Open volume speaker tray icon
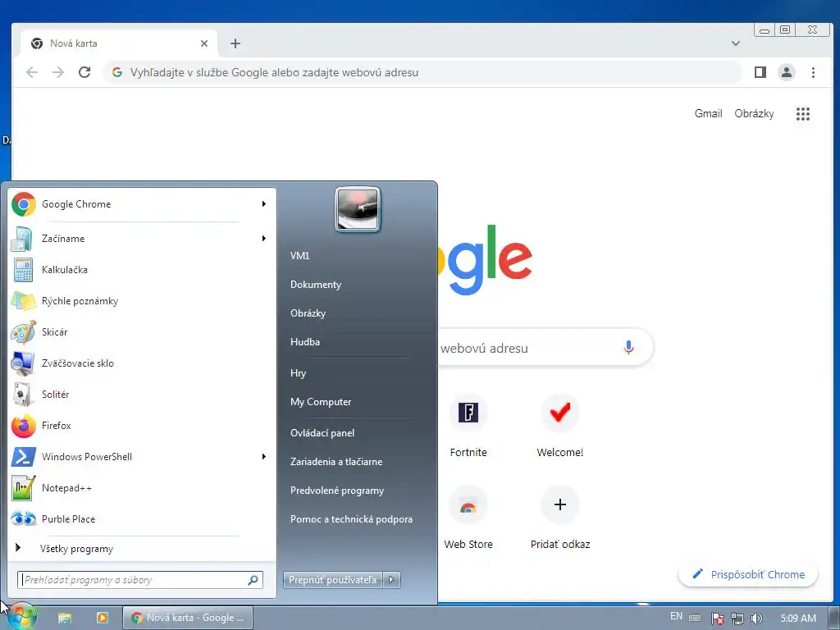The width and height of the screenshot is (840, 630). pyautogui.click(x=756, y=619)
